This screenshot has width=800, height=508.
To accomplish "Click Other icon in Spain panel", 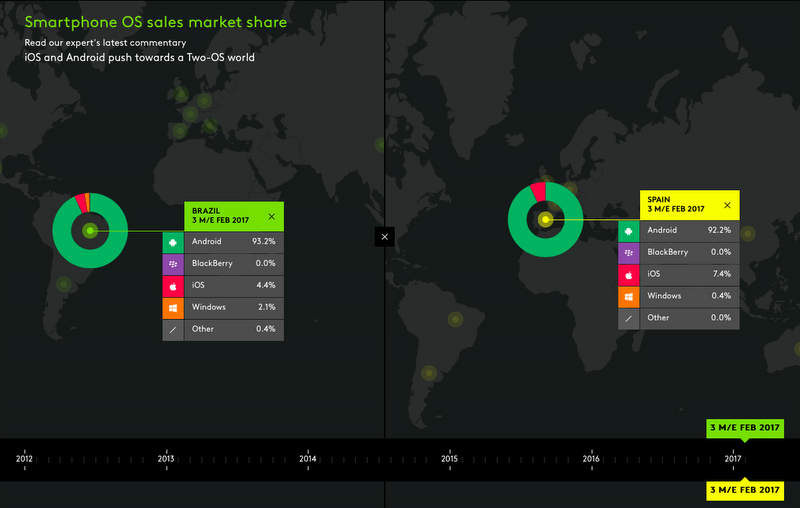I will point(629,319).
